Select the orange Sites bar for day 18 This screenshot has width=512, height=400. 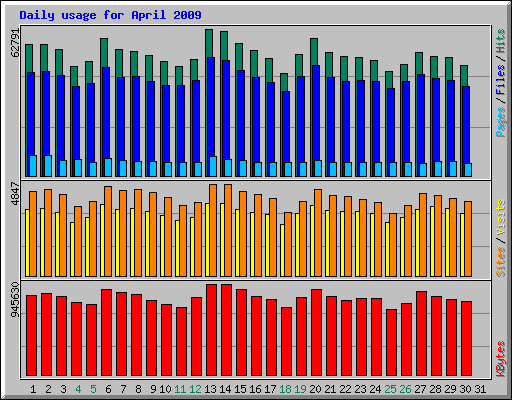(288, 244)
